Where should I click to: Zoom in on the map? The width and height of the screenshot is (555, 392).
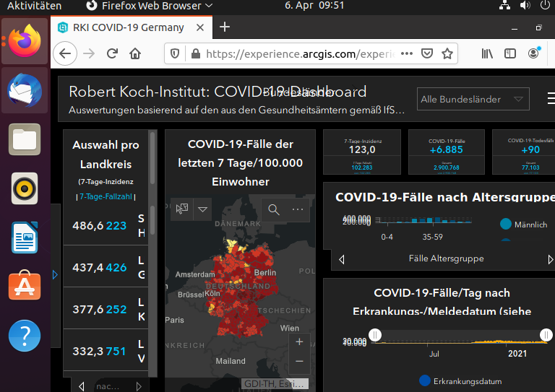point(299,341)
